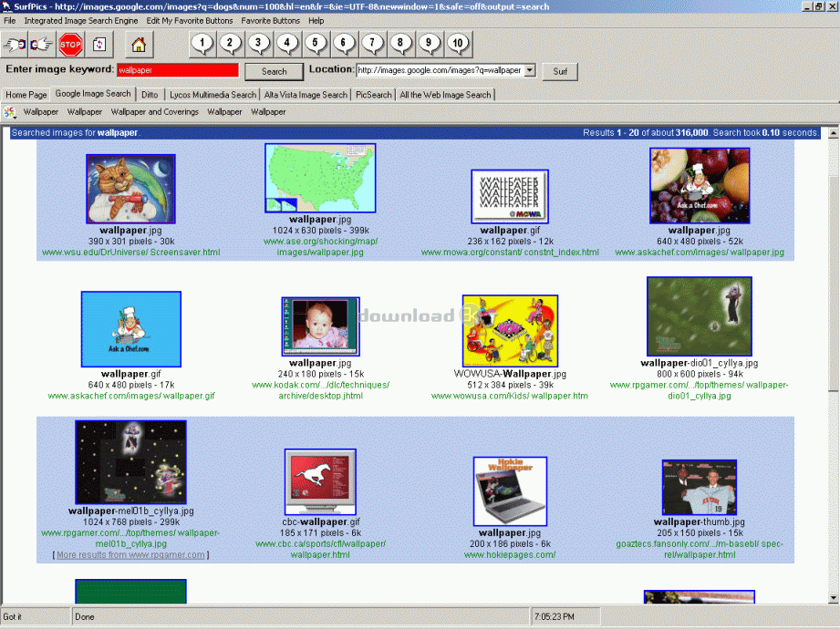Click favorite button number 5
The image size is (840, 630).
coord(316,43)
